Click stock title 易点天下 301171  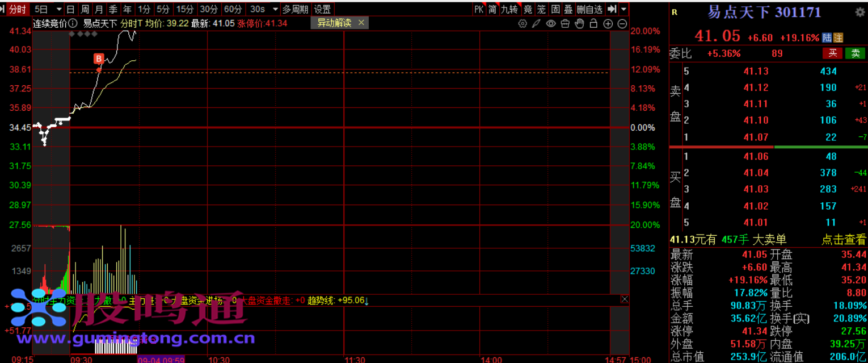pos(764,12)
